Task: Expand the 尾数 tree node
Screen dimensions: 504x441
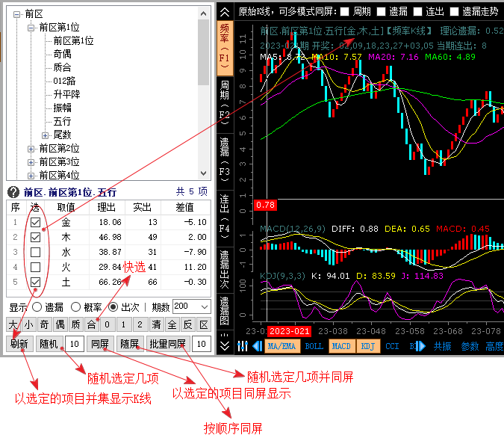Action: (45, 135)
